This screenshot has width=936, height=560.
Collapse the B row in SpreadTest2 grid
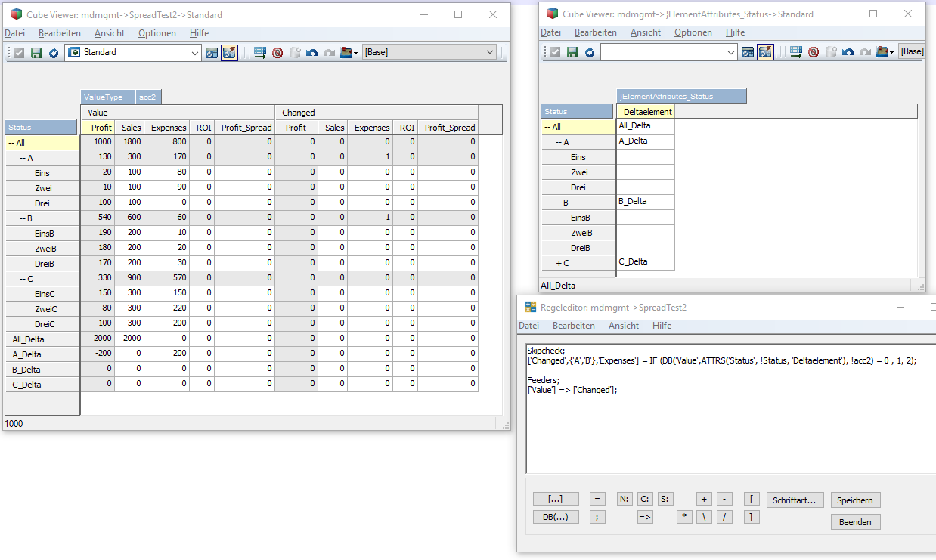pyautogui.click(x=22, y=218)
